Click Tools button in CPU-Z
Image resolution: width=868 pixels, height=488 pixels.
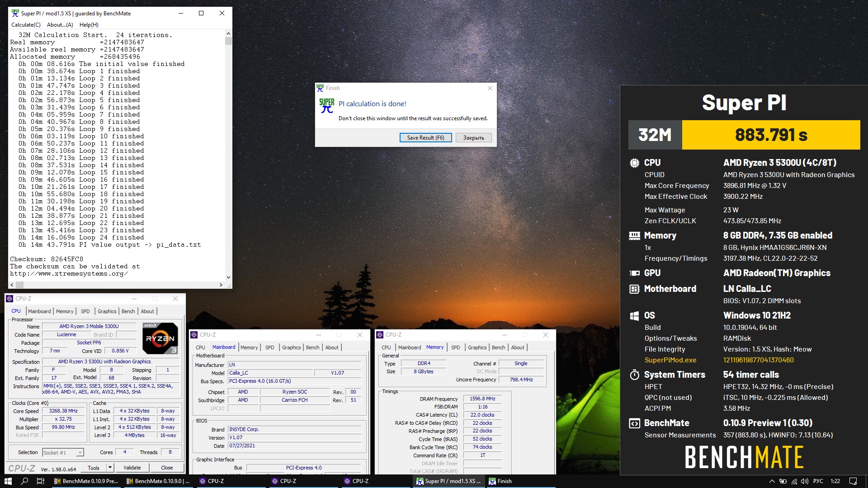[x=94, y=468]
